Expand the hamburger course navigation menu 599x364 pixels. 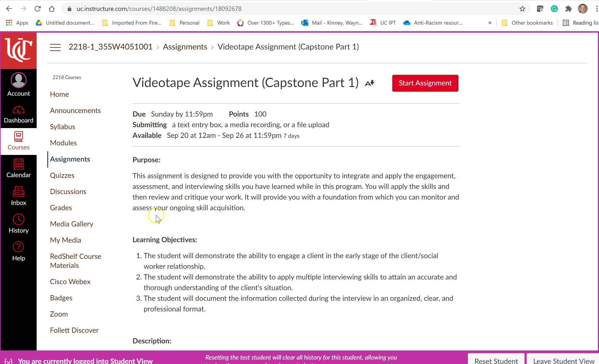[x=55, y=47]
